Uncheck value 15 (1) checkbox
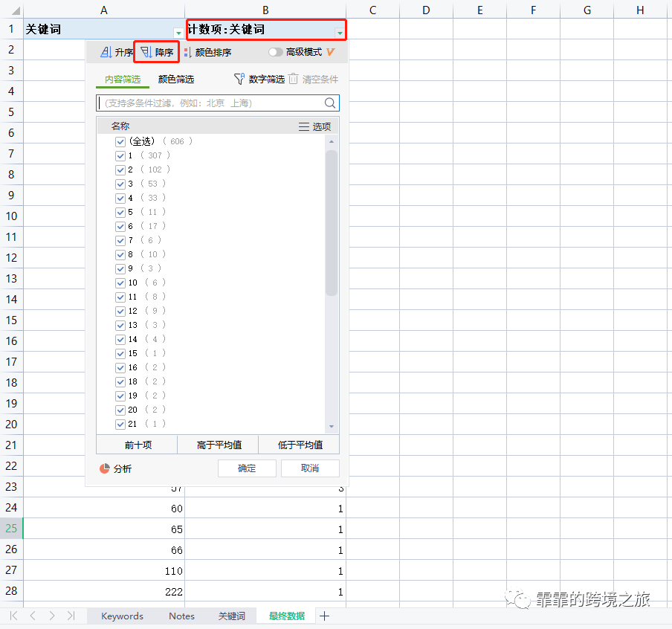The image size is (672, 629). tap(120, 353)
